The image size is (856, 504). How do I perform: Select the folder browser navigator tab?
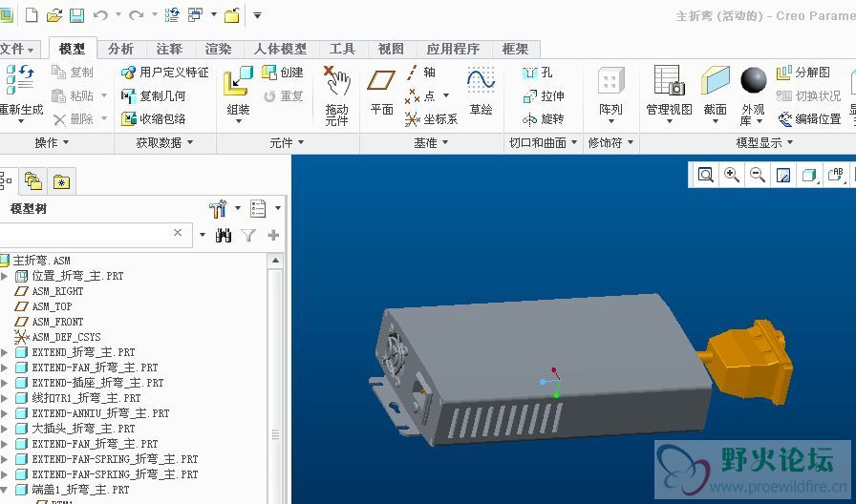[x=33, y=181]
